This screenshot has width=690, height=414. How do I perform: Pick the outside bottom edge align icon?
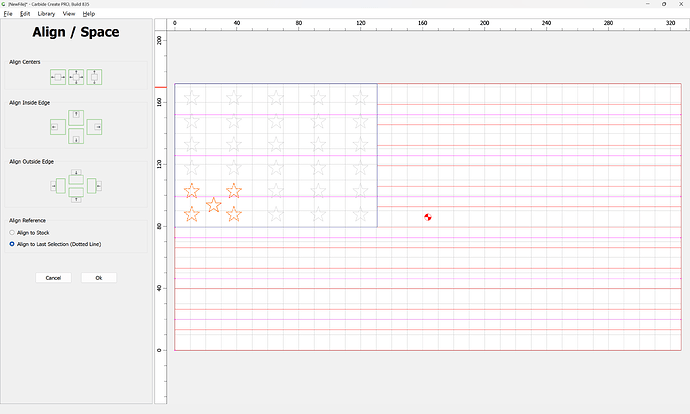pyautogui.click(x=76, y=197)
